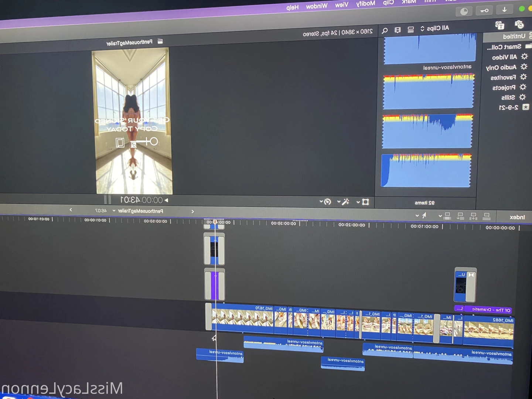The width and height of the screenshot is (532, 399).
Task: Click the browser search magnifier icon
Action: (385, 30)
